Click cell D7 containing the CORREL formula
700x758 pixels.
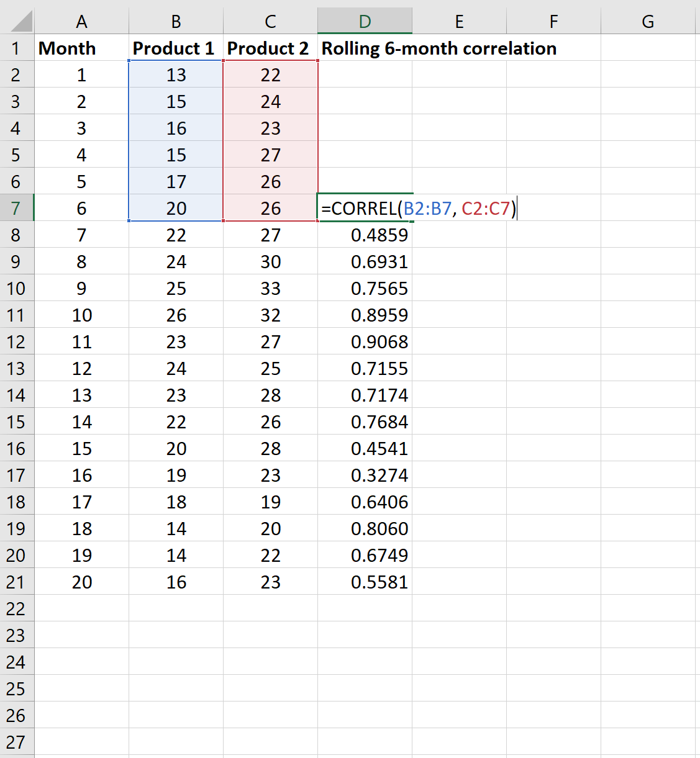365,208
